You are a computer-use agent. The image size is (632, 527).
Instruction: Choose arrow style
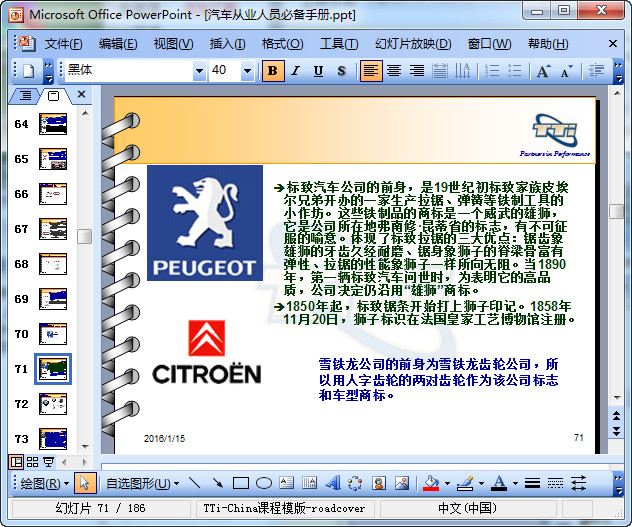click(x=578, y=483)
